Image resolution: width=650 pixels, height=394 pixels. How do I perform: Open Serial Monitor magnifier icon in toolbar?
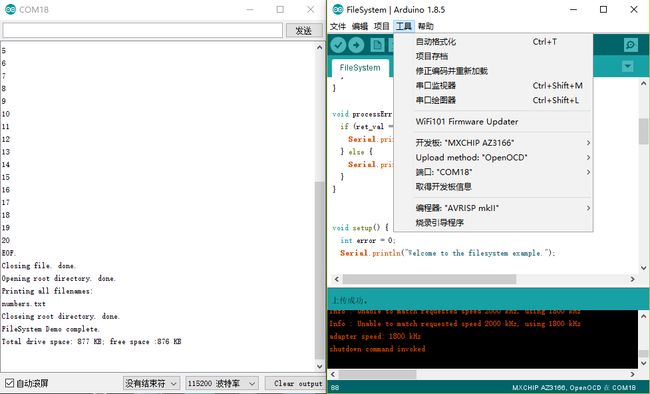coord(631,45)
